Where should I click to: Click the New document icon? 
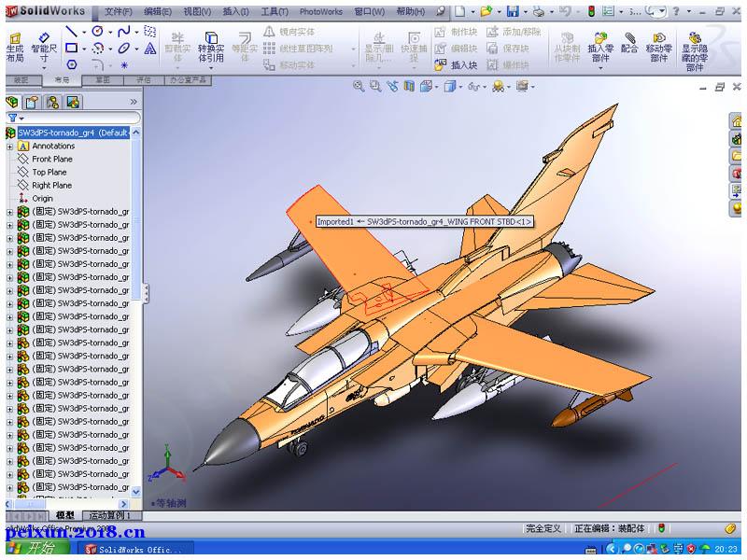tap(459, 11)
